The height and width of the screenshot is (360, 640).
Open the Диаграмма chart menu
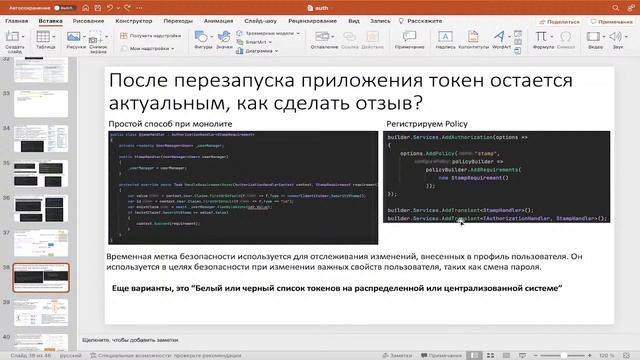click(x=257, y=51)
